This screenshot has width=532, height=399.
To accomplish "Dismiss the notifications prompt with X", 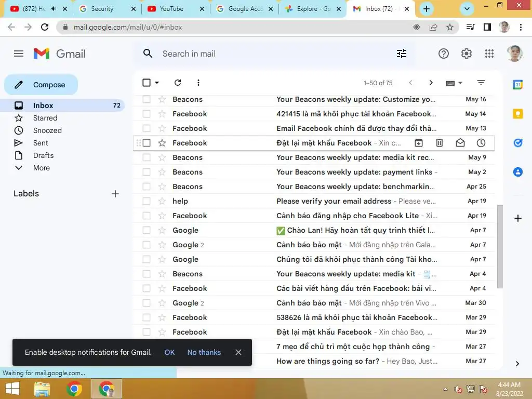I will coord(238,352).
